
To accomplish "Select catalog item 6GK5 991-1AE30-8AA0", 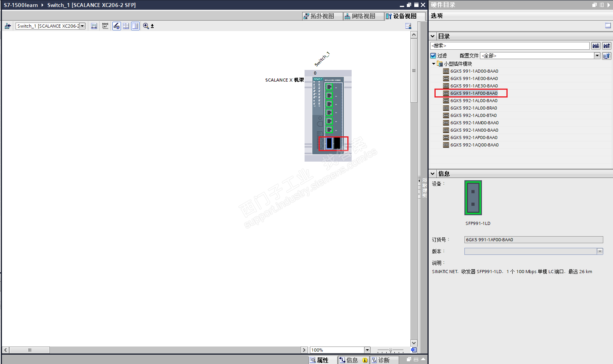I will click(x=474, y=86).
